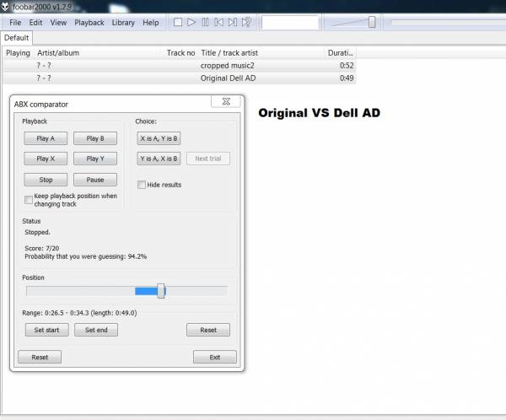Image resolution: width=506 pixels, height=420 pixels.
Task: Click the Random playback toolbar icon
Action: (246, 22)
